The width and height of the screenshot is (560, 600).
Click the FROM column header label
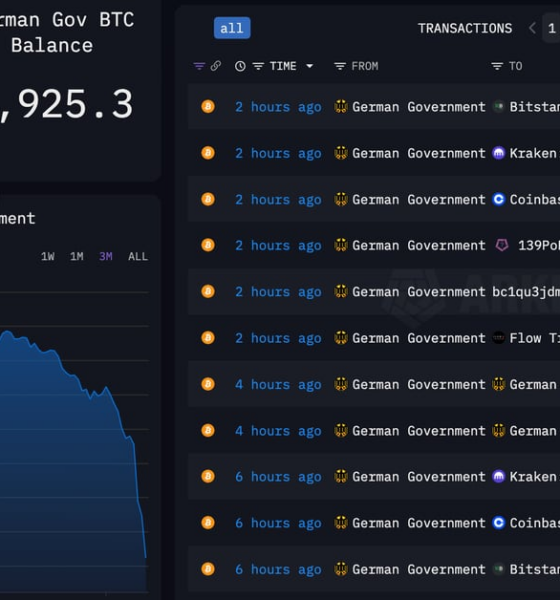tap(365, 66)
